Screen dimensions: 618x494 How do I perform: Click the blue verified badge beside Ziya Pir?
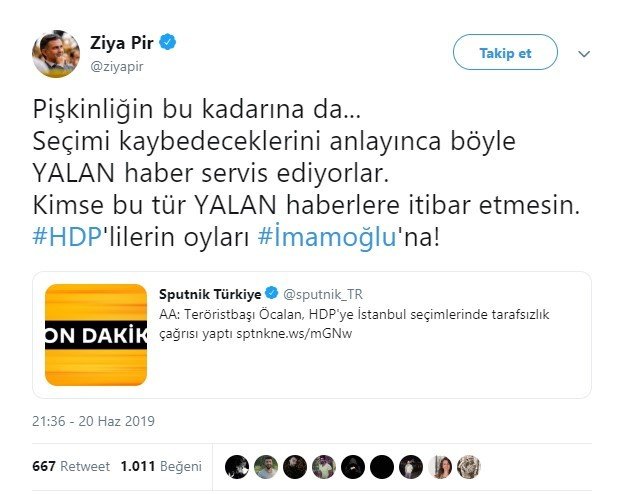click(168, 42)
